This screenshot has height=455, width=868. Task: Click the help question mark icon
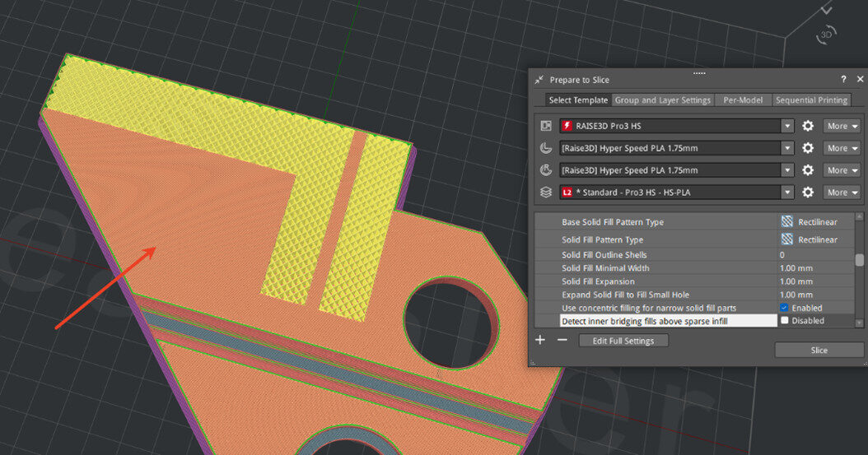point(843,80)
